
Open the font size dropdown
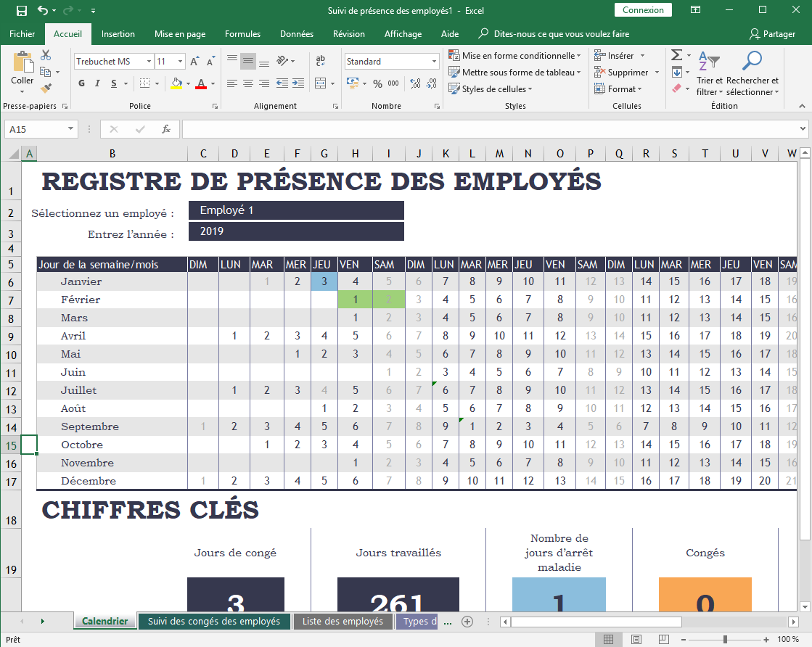coord(180,62)
